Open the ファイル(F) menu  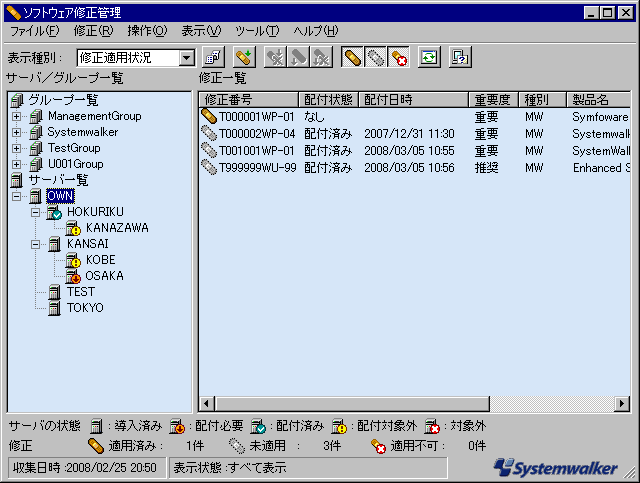(x=34, y=31)
